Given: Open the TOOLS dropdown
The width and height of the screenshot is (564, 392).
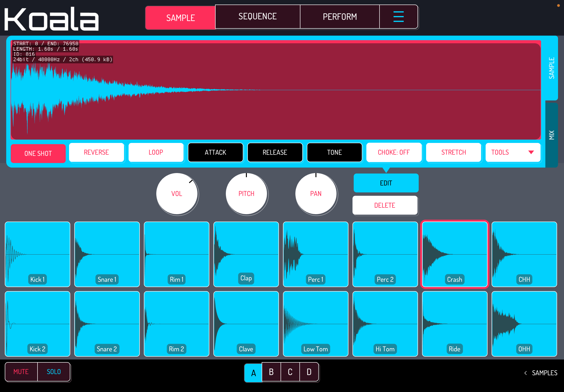Looking at the screenshot, I should click(513, 152).
